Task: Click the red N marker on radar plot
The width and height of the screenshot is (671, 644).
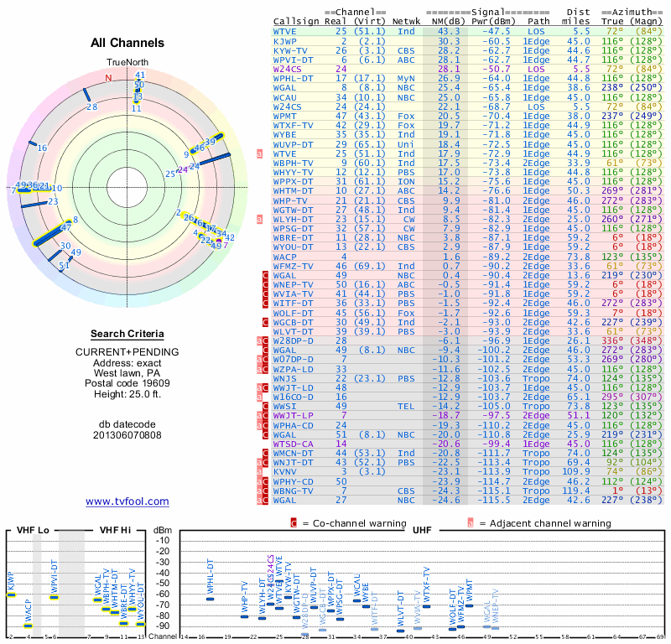Action: (x=107, y=78)
